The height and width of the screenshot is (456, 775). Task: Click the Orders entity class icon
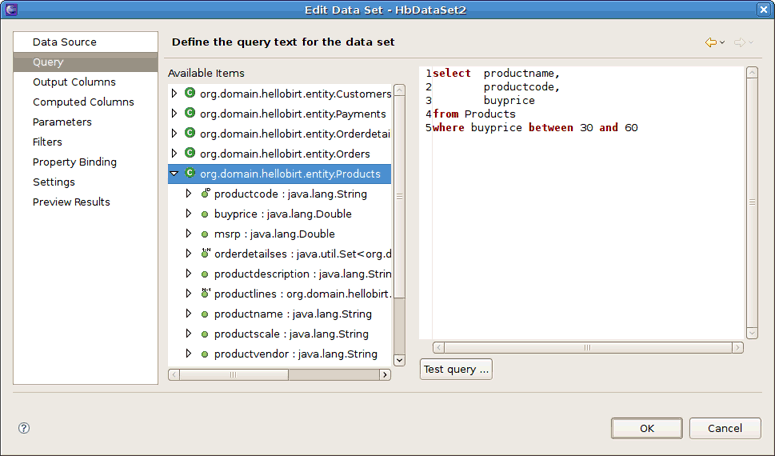(x=190, y=153)
